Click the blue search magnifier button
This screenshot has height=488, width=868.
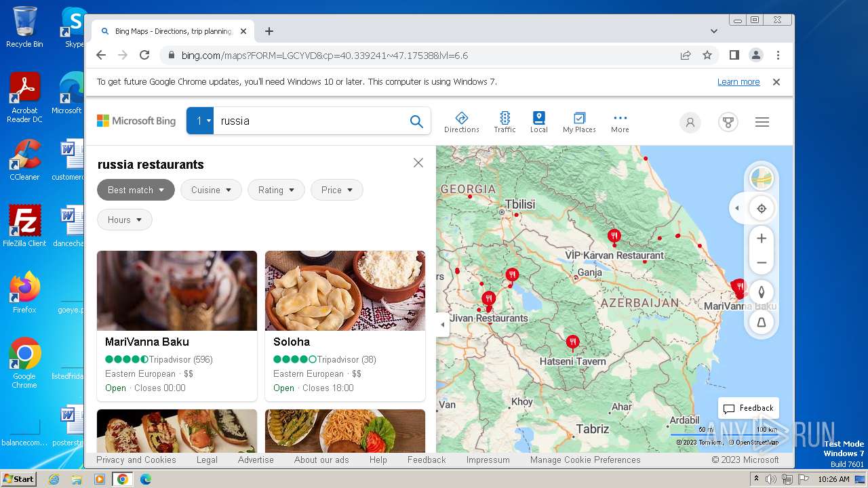416,121
